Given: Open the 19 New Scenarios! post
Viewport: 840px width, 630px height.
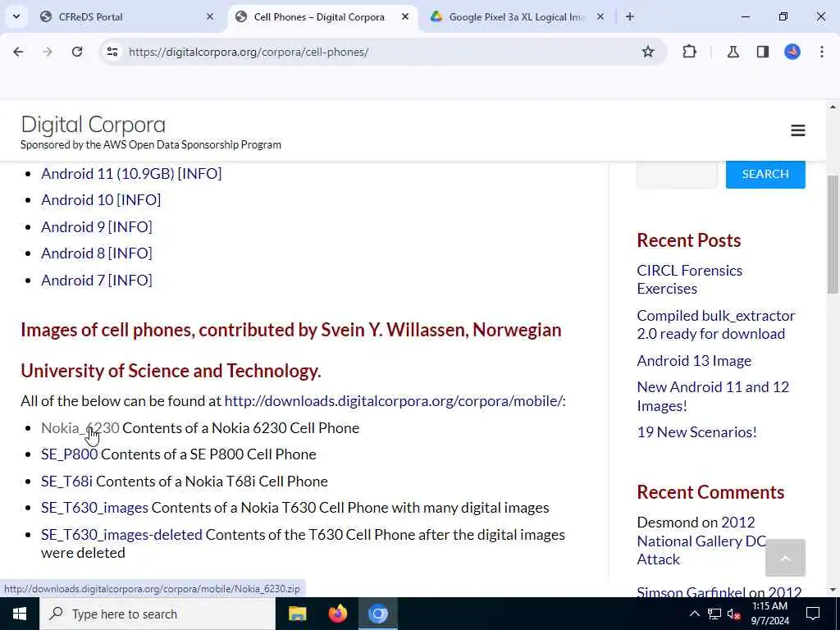Looking at the screenshot, I should (x=697, y=431).
